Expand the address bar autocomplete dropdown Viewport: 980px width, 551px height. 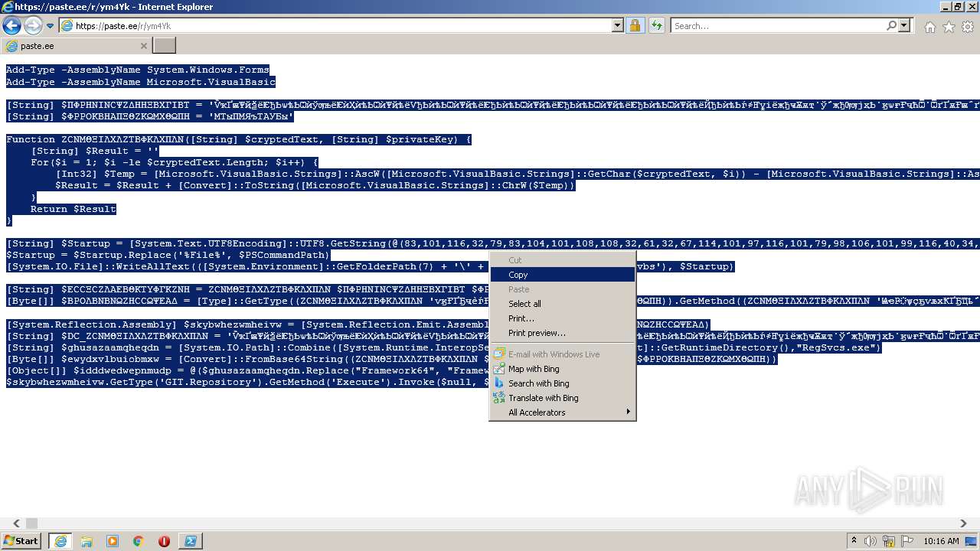(618, 25)
